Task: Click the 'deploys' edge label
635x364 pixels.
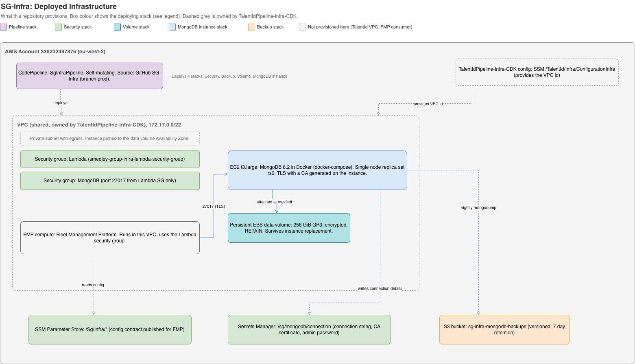Action: [60, 103]
